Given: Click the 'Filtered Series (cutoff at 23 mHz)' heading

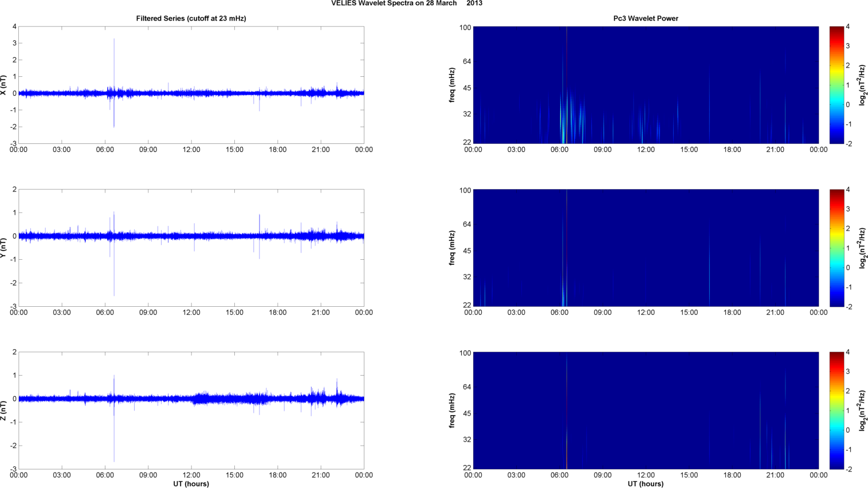Looking at the screenshot, I should click(191, 18).
